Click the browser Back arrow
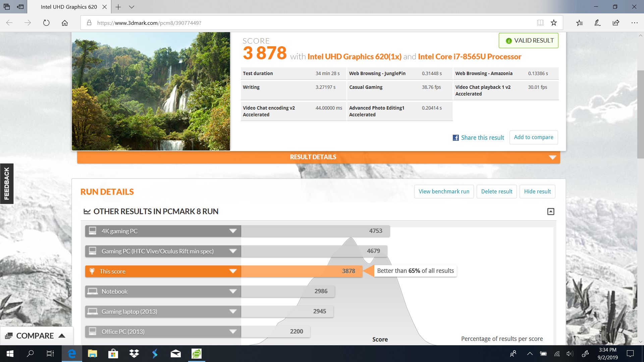This screenshot has width=644, height=362. pos(9,23)
